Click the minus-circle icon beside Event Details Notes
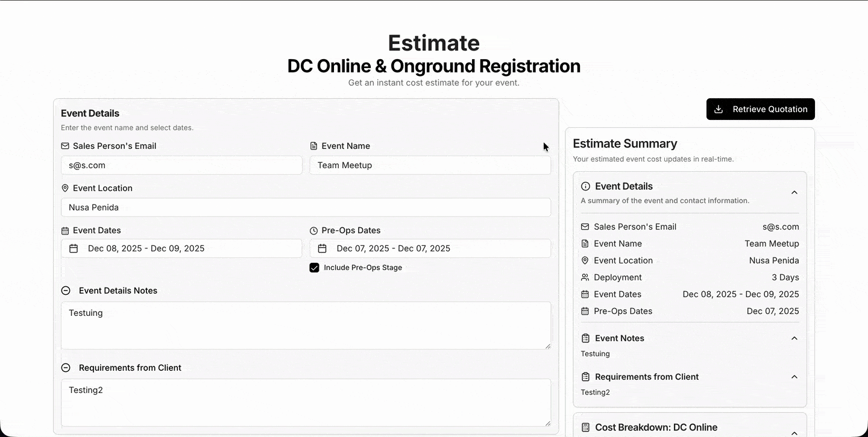 point(66,291)
